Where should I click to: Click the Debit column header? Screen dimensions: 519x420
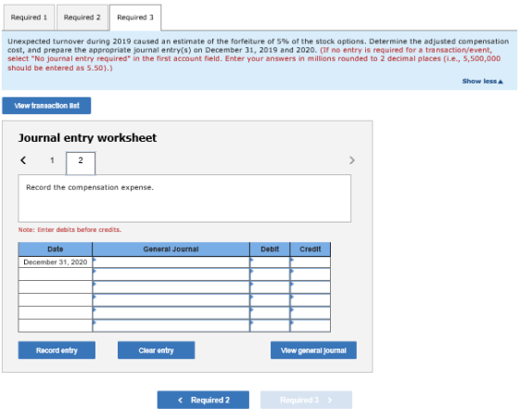click(270, 249)
